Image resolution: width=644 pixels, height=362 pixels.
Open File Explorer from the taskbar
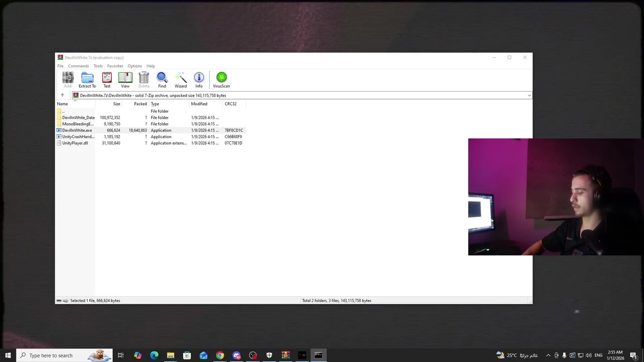click(x=171, y=355)
